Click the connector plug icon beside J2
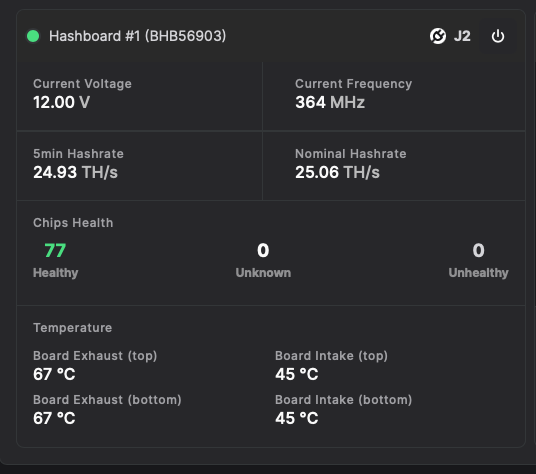 438,36
